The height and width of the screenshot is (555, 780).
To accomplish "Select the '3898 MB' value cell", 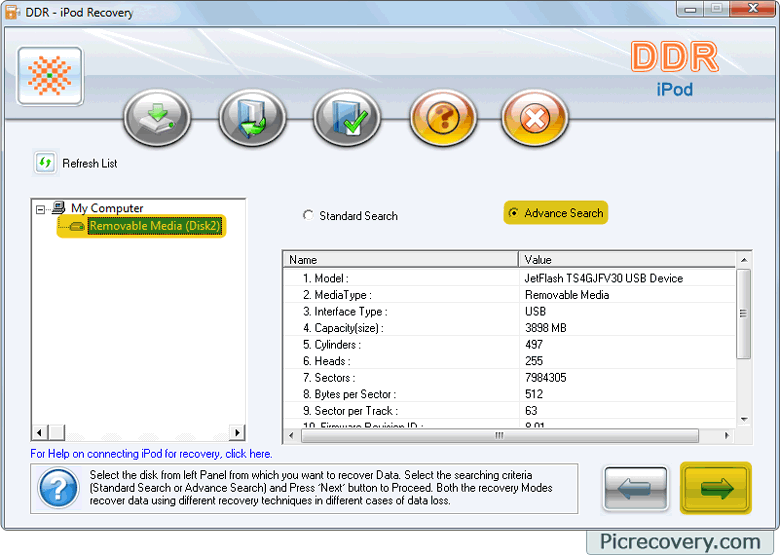I will point(546,328).
